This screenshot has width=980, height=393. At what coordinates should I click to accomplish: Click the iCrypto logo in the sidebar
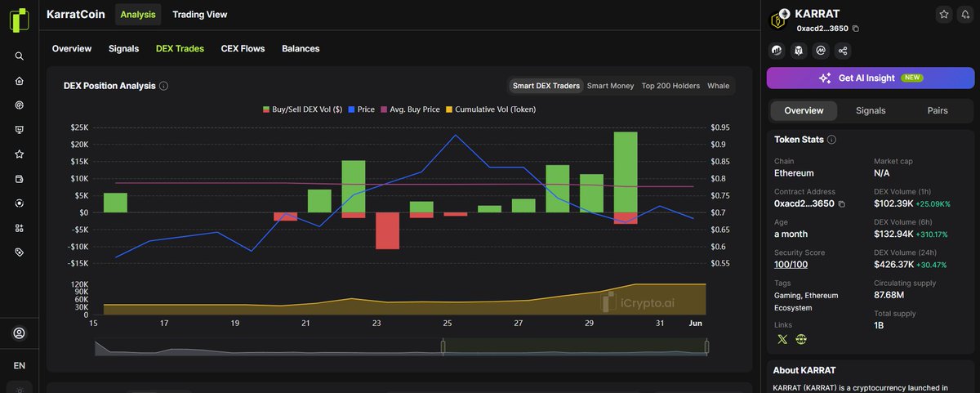click(x=19, y=20)
